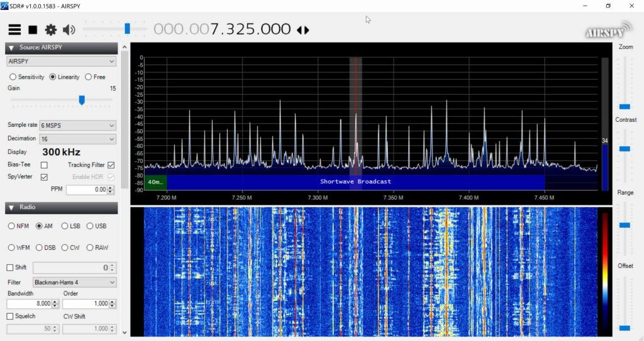Click the frequency step arrows icon
Image resolution: width=644 pixels, height=341 pixels.
[x=303, y=30]
